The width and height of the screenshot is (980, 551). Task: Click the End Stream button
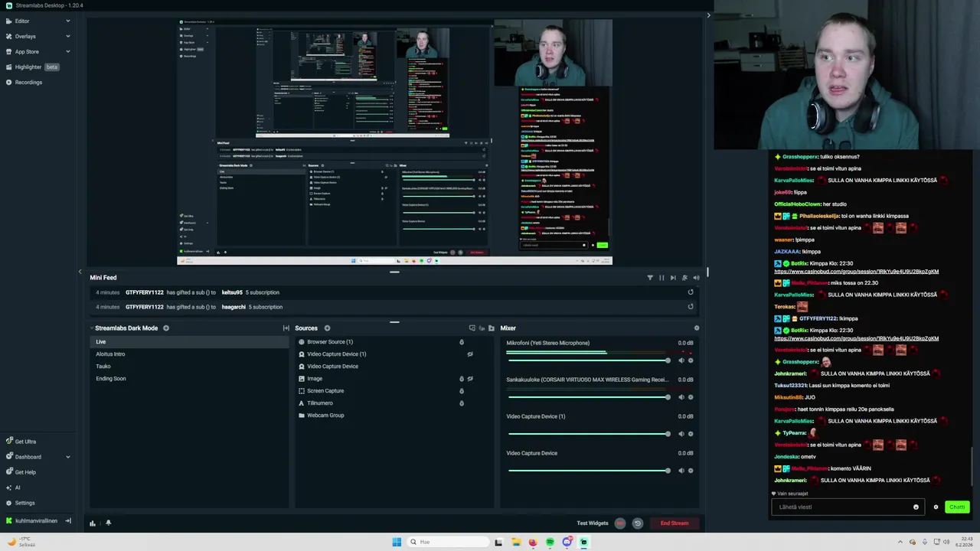point(675,523)
